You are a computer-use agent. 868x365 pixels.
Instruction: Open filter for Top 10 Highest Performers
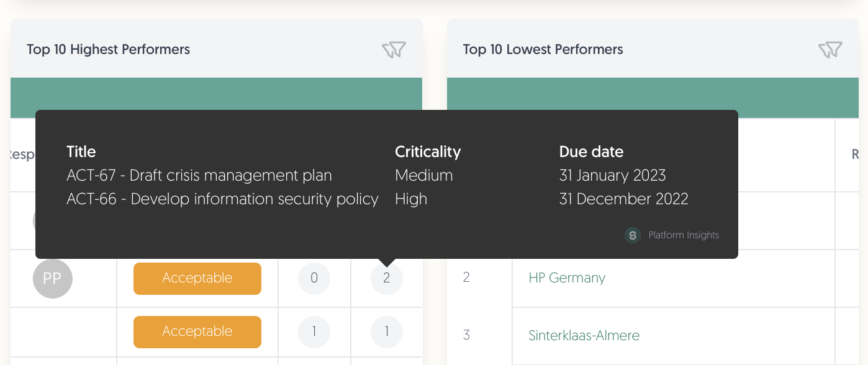pos(394,50)
